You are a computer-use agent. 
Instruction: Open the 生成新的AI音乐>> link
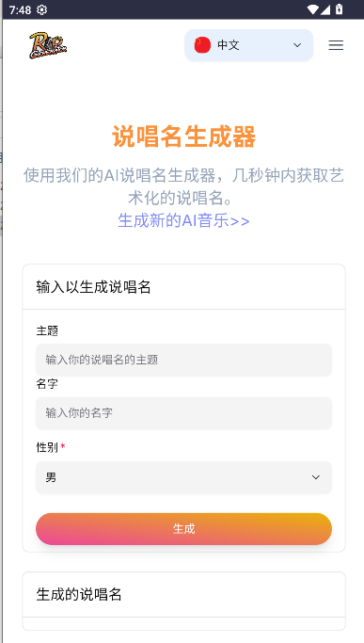183,220
